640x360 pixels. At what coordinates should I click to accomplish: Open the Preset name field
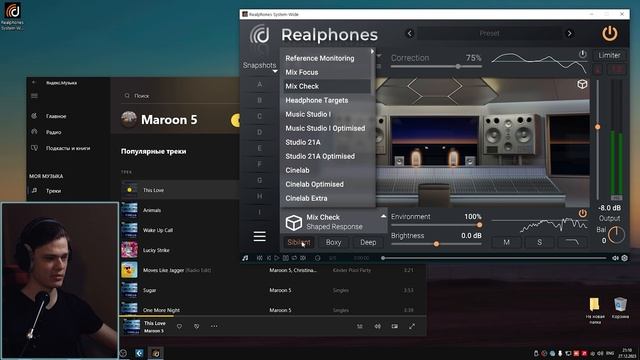[489, 34]
